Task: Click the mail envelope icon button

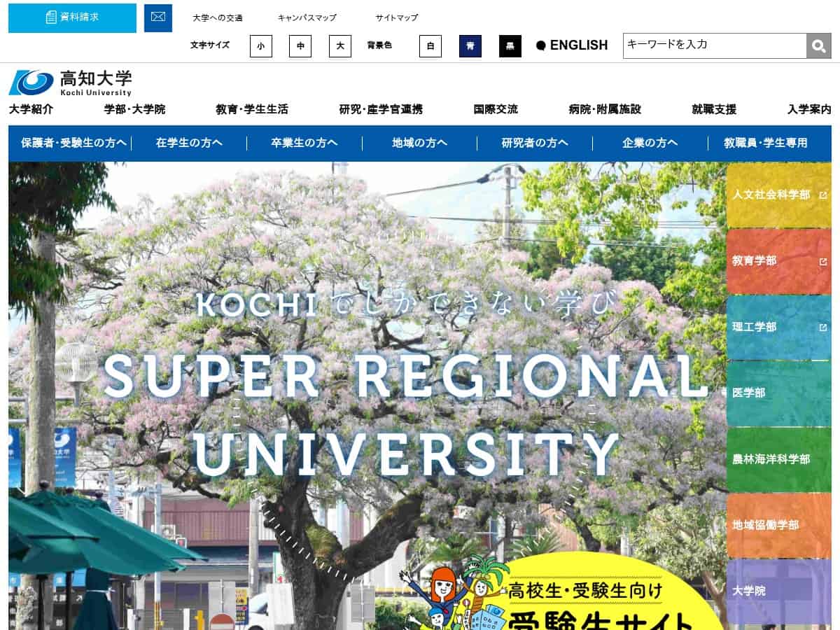Action: [x=158, y=17]
